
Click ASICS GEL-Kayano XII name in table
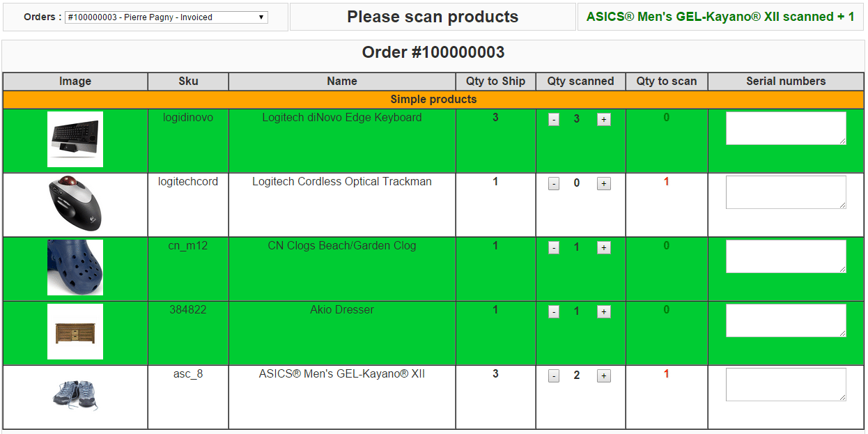[x=342, y=374]
